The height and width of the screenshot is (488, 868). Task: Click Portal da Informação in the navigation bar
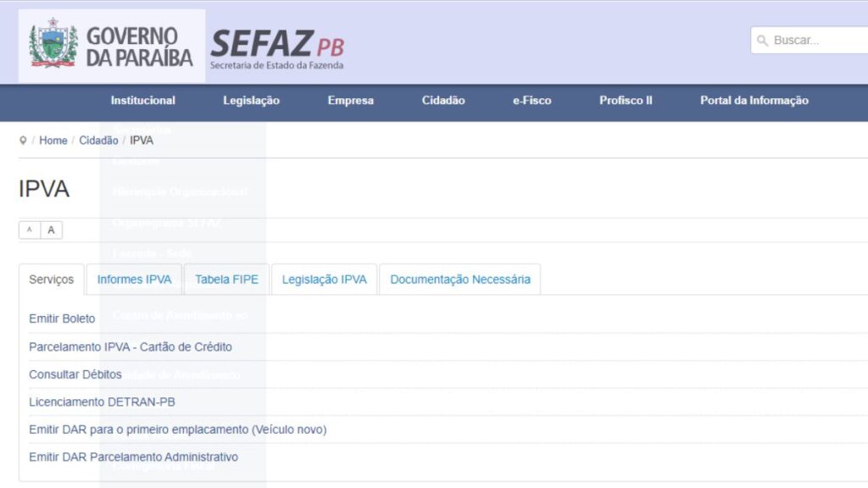click(x=754, y=101)
